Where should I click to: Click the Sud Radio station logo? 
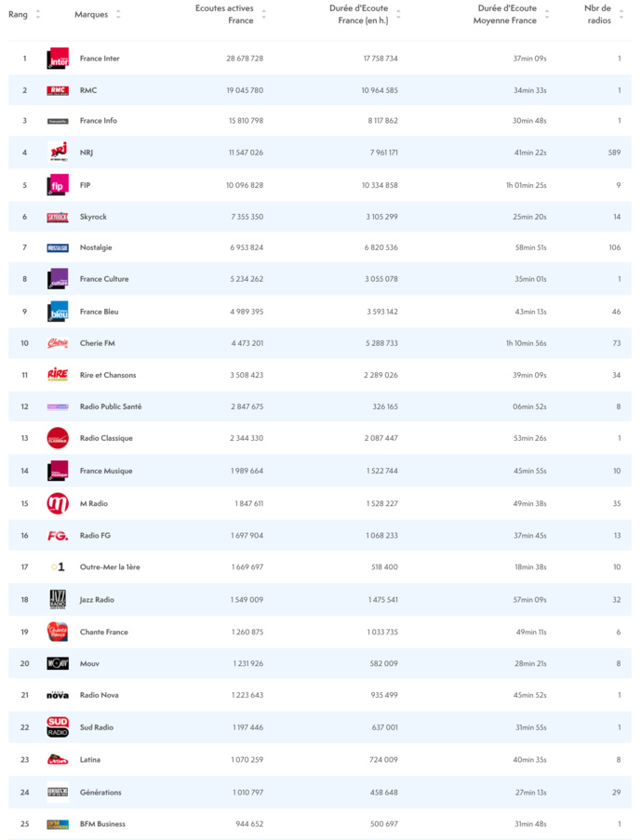click(x=57, y=727)
